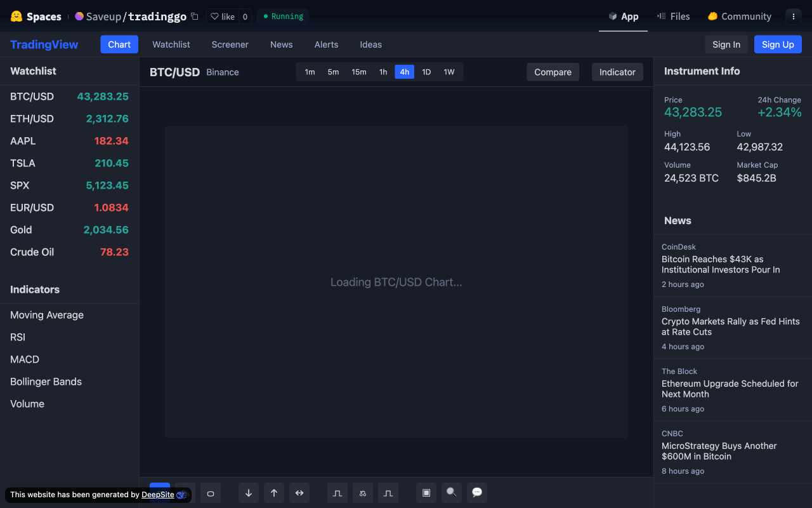Select the down arrow drawing tool
This screenshot has width=812, height=508.
[249, 493]
